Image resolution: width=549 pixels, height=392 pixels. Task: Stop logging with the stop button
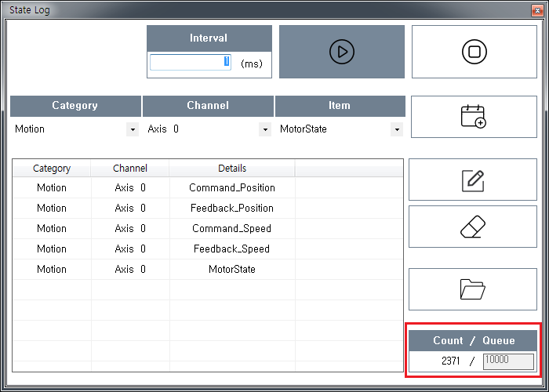pos(474,52)
